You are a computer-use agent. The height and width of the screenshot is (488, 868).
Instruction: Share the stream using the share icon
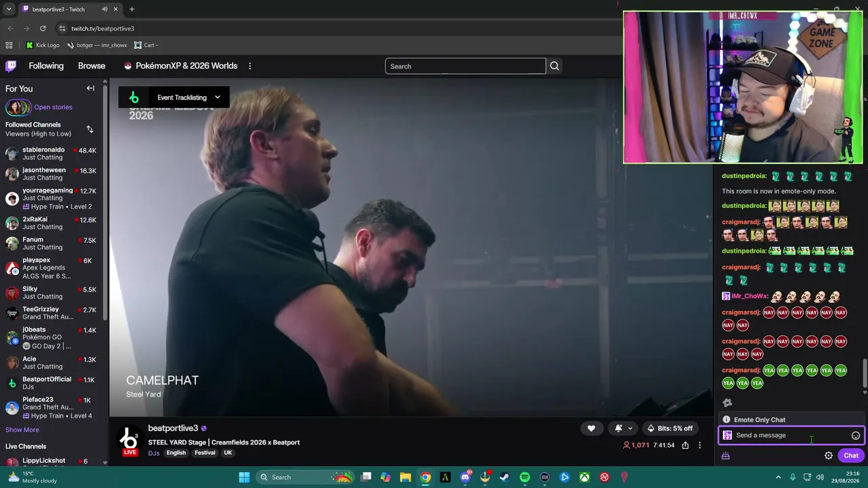point(686,445)
